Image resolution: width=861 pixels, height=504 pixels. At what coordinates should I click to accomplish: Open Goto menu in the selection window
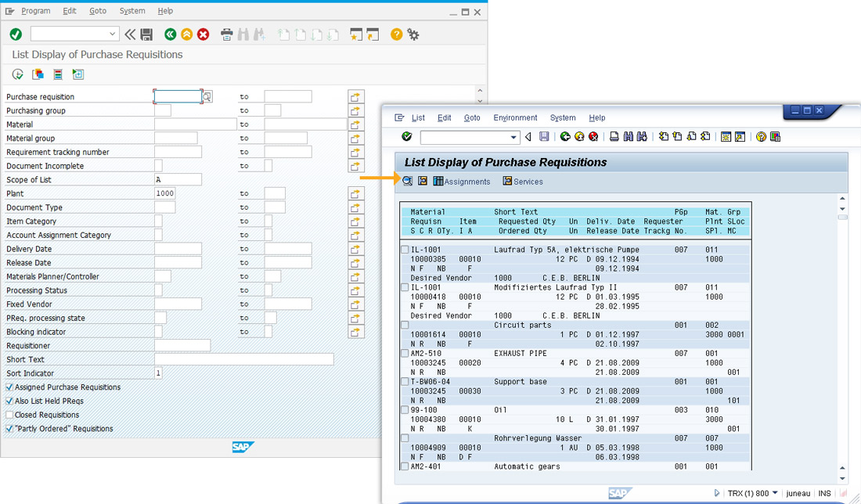pyautogui.click(x=98, y=11)
